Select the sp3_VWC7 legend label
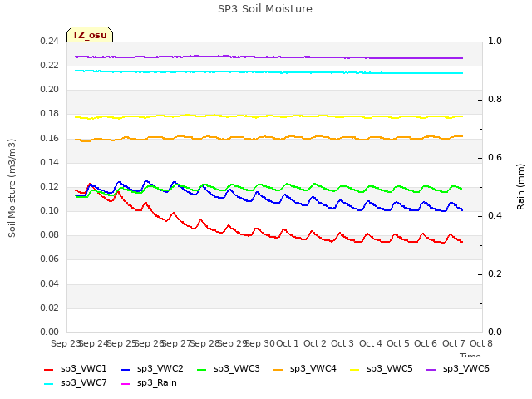Viewport: 532px width, 399px height. [x=83, y=383]
